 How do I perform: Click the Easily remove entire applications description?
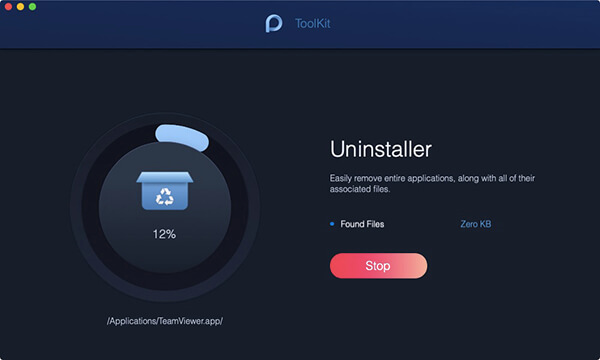[x=432, y=183]
